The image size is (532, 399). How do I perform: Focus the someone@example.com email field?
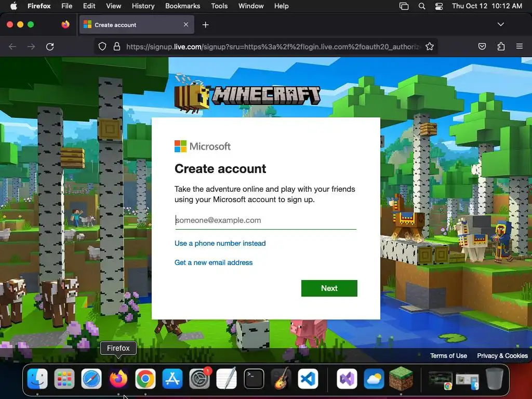point(265,220)
